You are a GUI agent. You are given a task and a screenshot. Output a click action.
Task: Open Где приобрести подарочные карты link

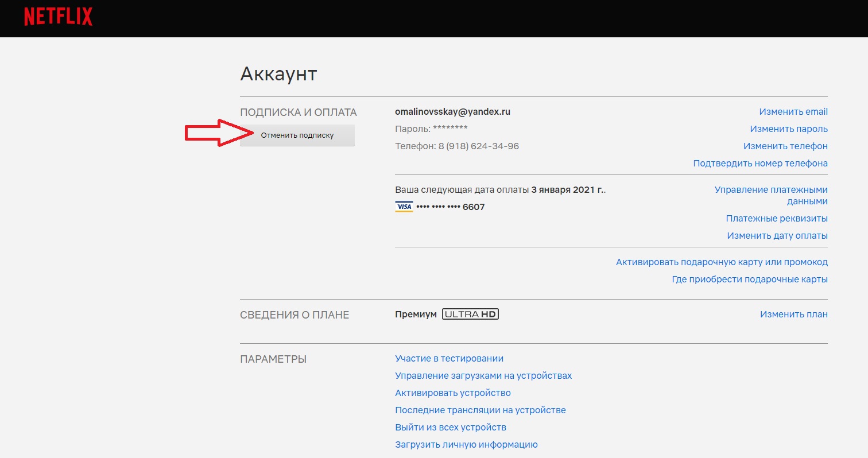click(750, 280)
